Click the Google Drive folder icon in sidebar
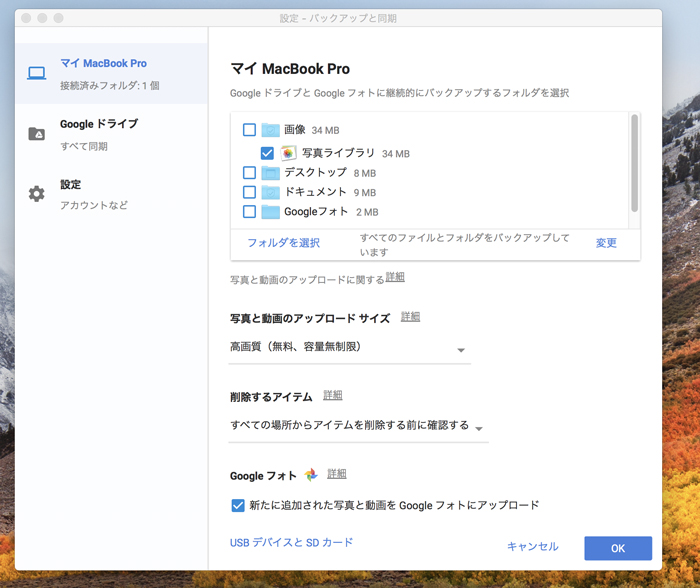 pos(36,133)
